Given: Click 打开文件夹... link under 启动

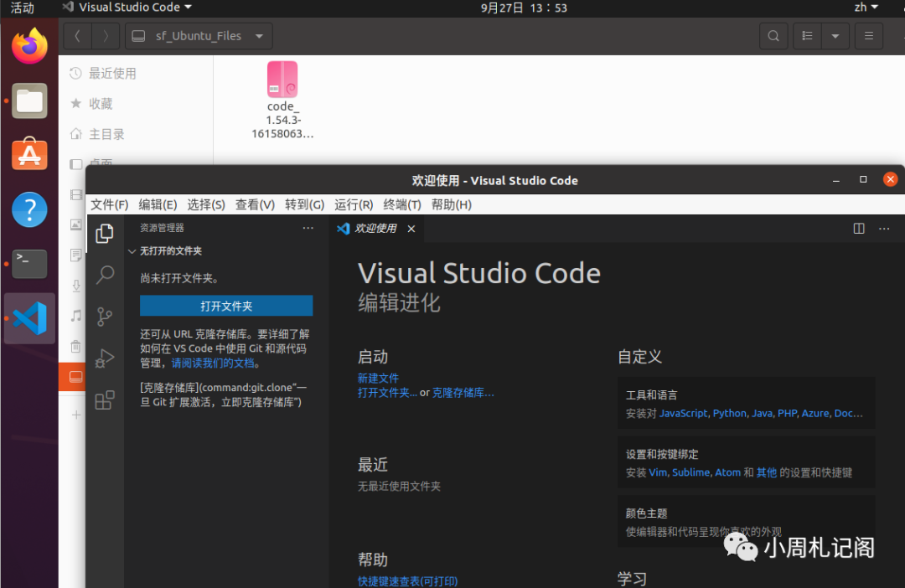Looking at the screenshot, I should click(387, 392).
